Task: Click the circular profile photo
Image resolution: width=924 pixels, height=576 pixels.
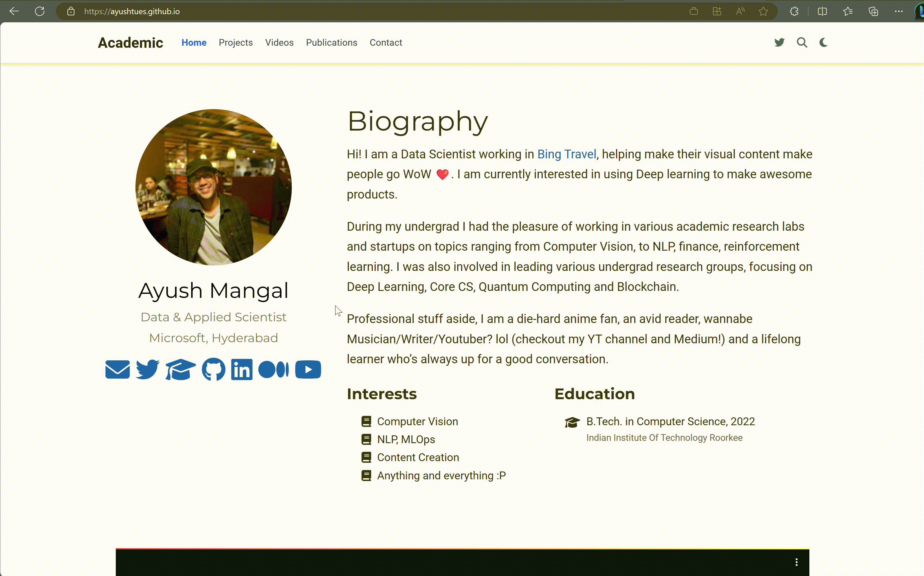Action: pyautogui.click(x=214, y=188)
